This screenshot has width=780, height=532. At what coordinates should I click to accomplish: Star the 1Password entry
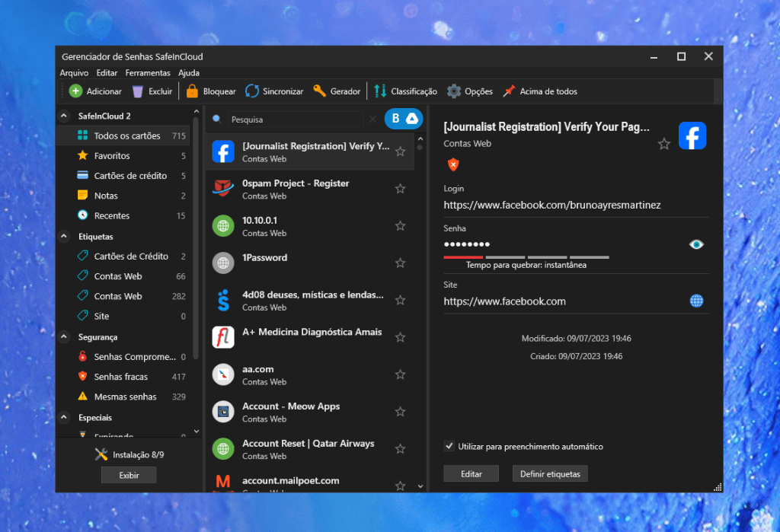click(x=400, y=263)
